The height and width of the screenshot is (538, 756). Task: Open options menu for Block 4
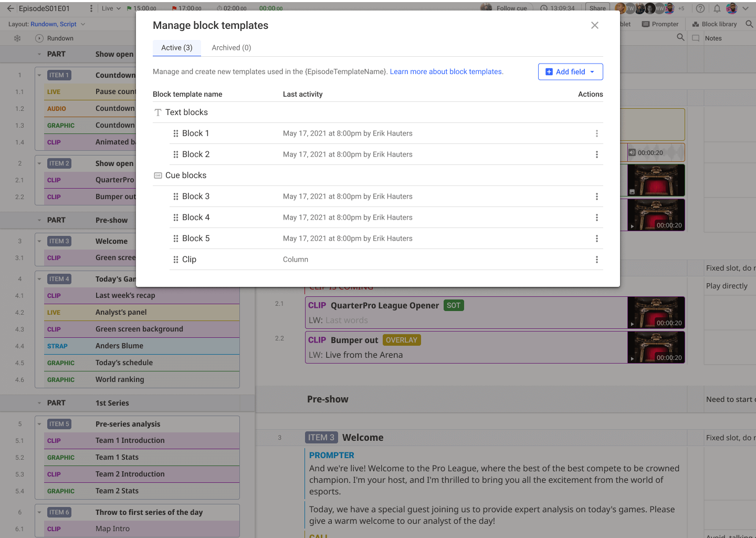point(596,218)
